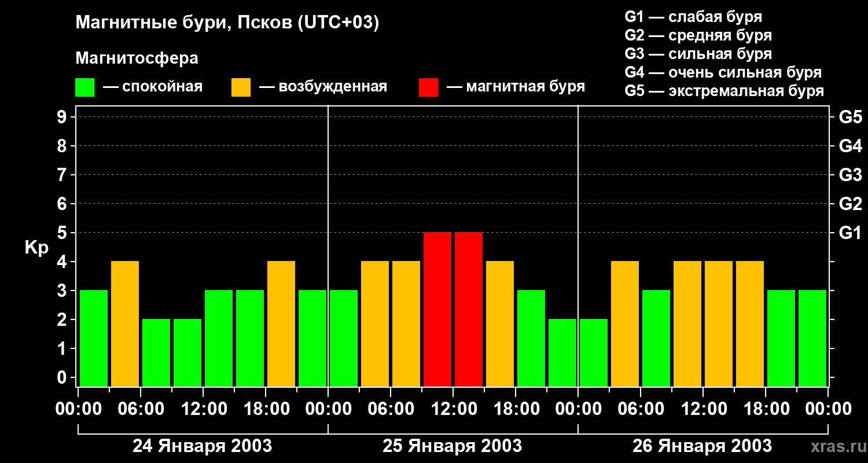868x463 pixels.
Task: Click the '25 Января 2003' date label
Action: pos(452,446)
